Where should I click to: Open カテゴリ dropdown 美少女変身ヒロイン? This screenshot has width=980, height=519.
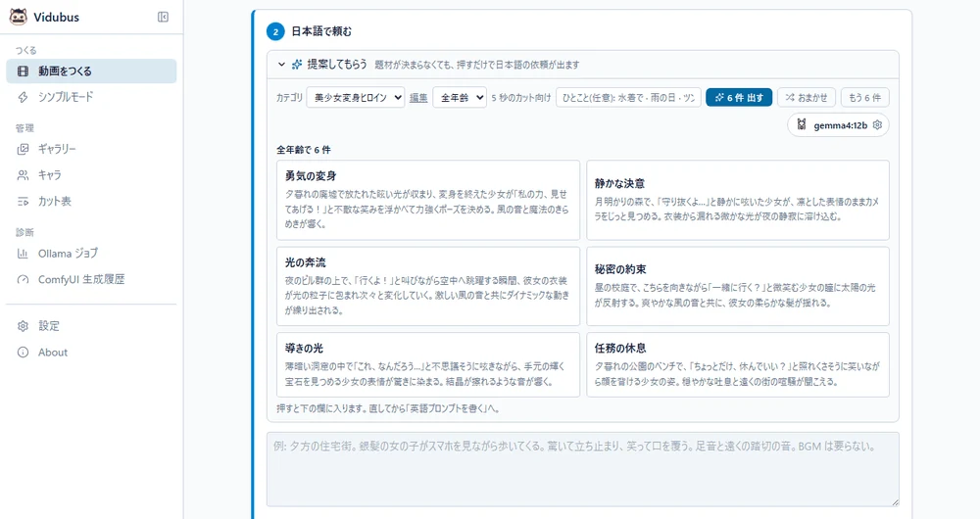(x=356, y=97)
